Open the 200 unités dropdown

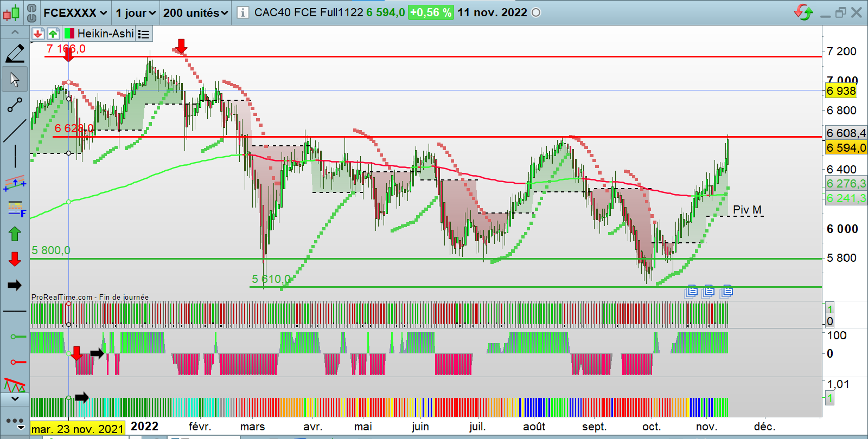point(195,12)
